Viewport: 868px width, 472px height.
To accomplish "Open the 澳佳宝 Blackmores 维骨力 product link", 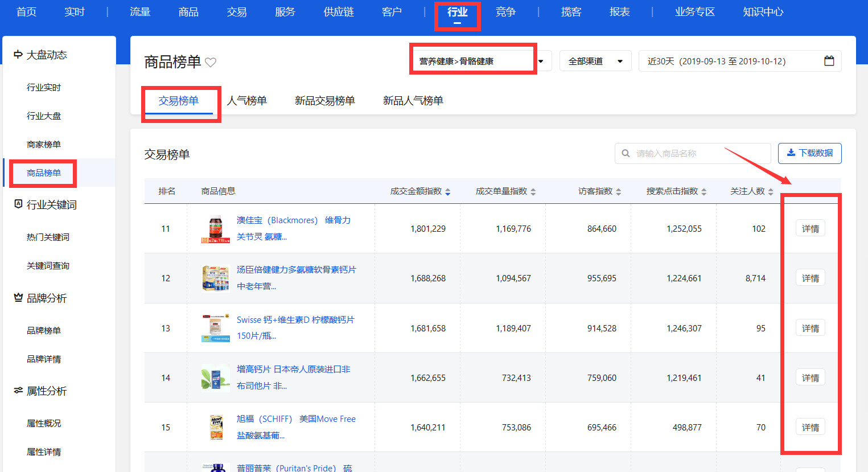I will (294, 228).
